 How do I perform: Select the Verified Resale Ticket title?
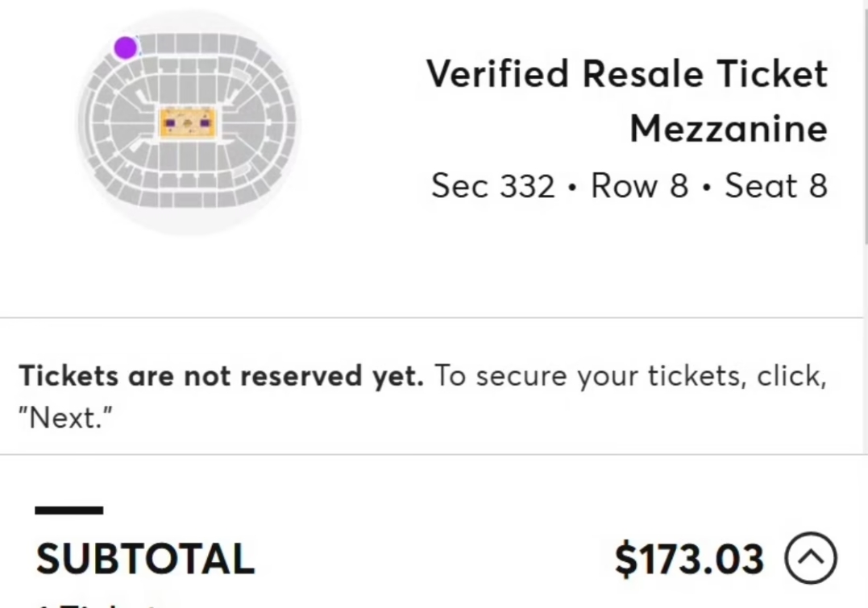point(626,74)
